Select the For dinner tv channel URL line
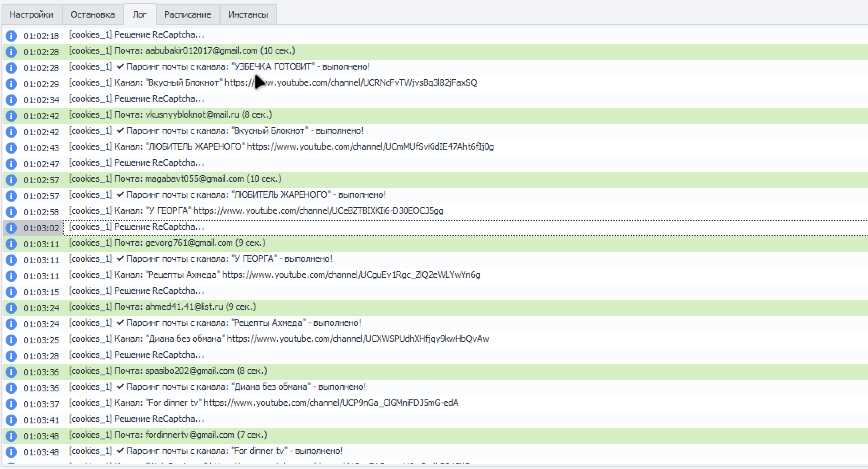The height and width of the screenshot is (469, 868). [263, 403]
